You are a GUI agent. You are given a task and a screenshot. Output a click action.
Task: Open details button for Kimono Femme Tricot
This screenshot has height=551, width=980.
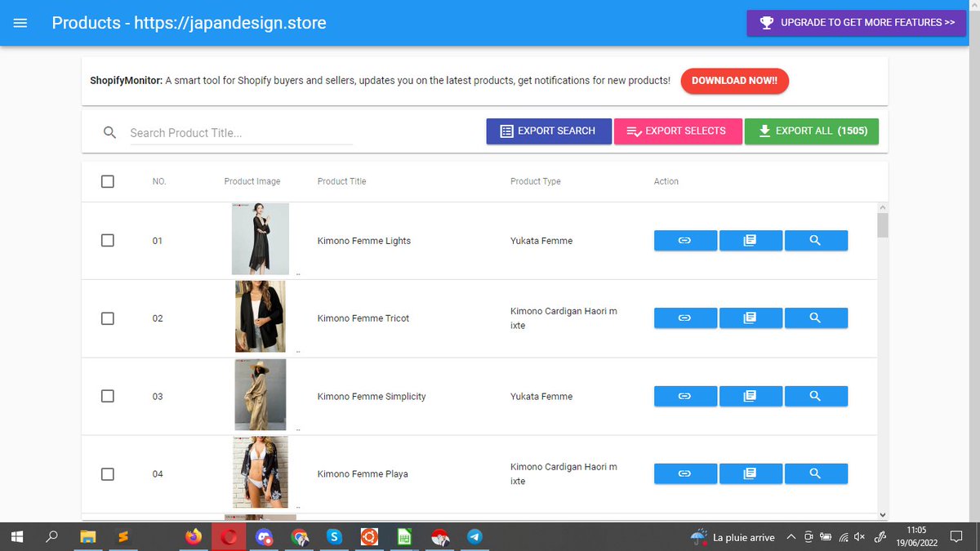point(751,318)
